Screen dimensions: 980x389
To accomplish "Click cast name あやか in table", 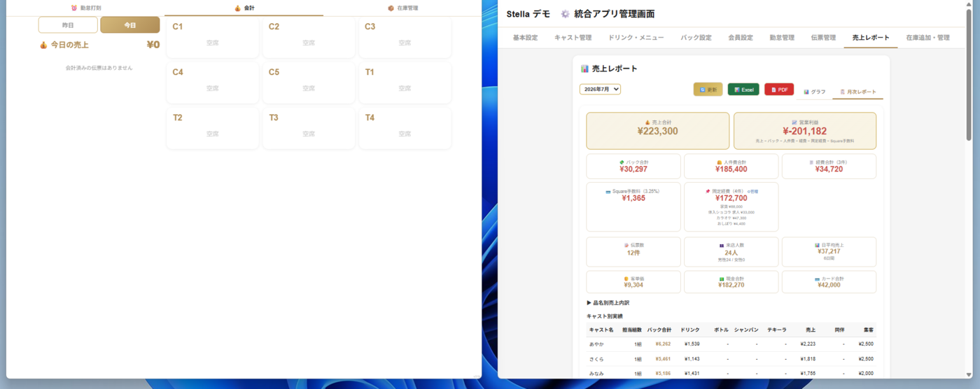I will tap(596, 344).
